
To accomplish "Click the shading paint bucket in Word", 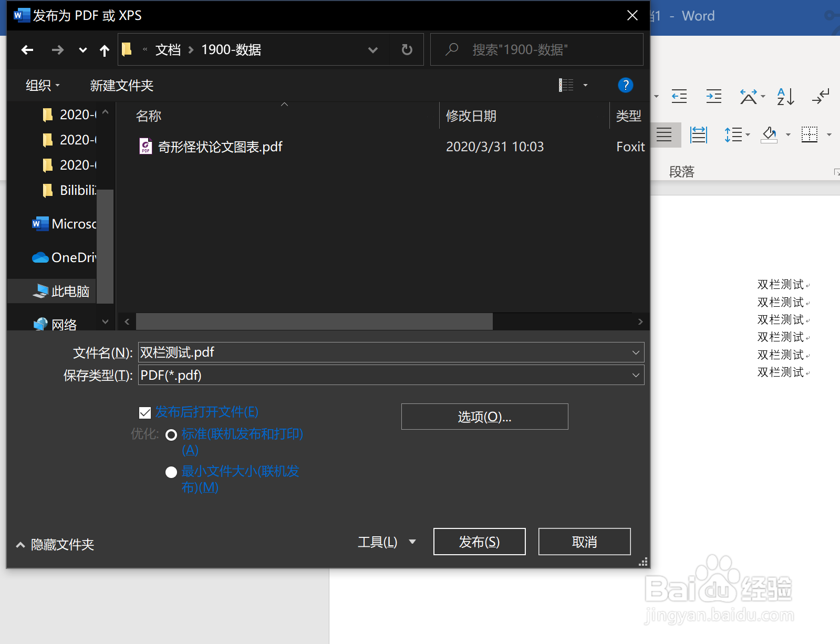I will tap(770, 134).
